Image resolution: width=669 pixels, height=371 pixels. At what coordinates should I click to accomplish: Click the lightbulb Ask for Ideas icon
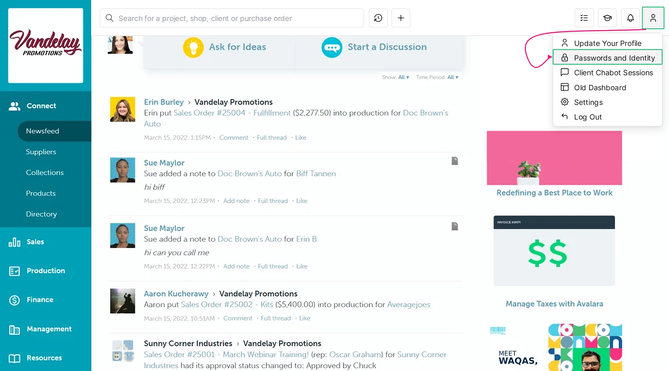193,47
